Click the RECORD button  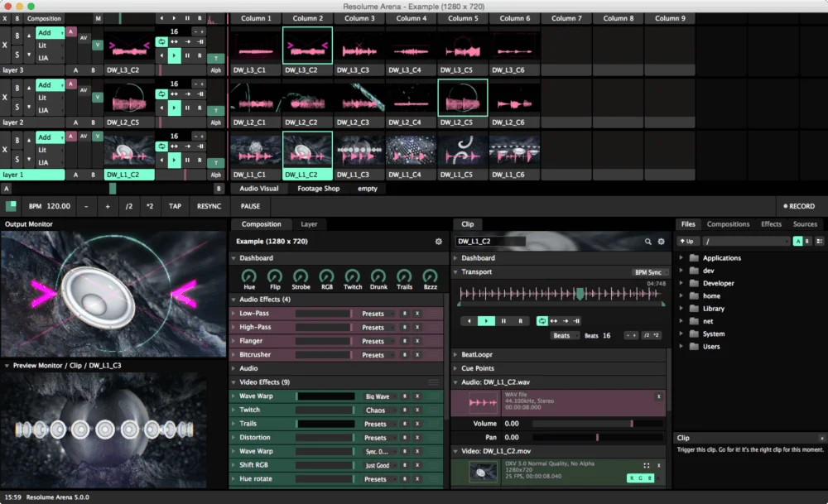pyautogui.click(x=799, y=206)
